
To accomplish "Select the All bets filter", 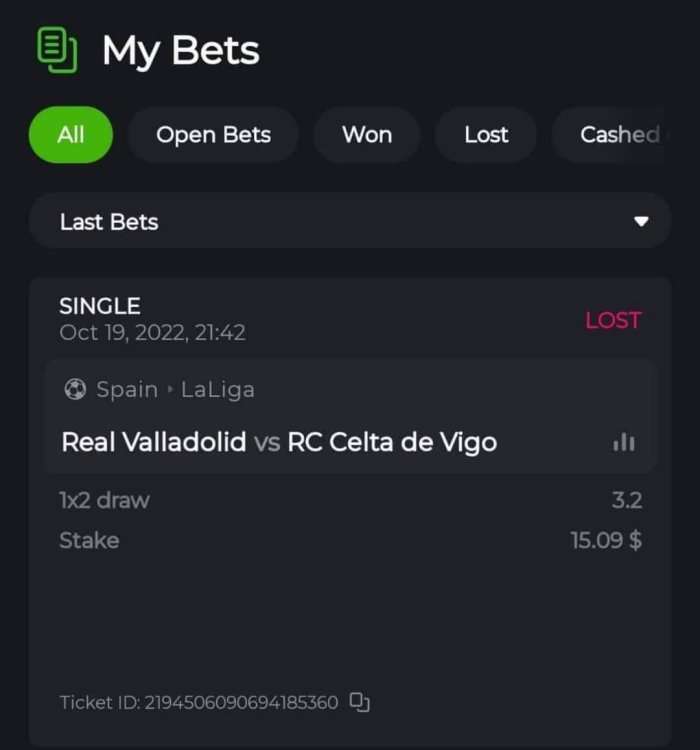I will (x=70, y=135).
